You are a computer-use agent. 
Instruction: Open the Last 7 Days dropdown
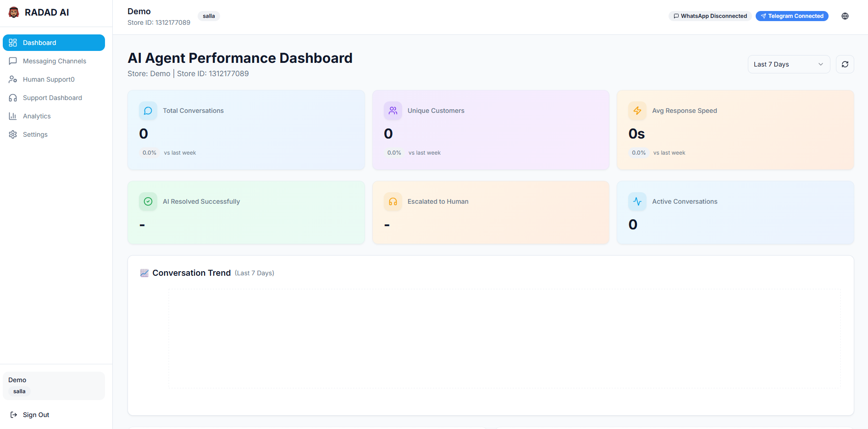tap(788, 64)
